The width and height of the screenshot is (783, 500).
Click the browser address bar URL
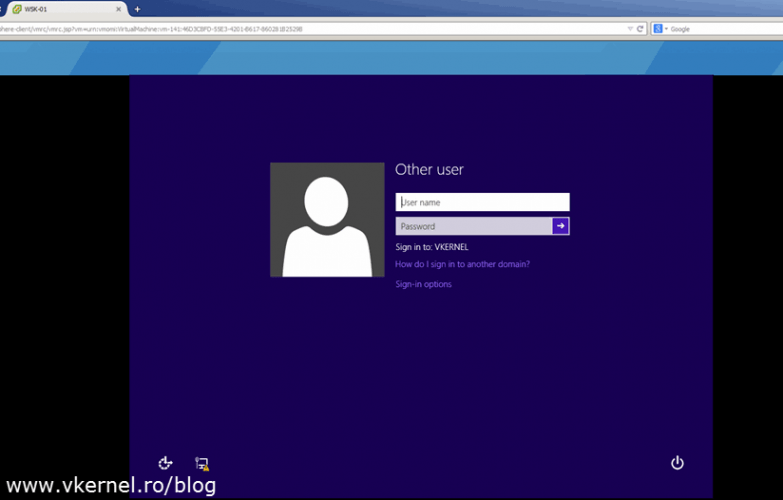tap(151, 29)
